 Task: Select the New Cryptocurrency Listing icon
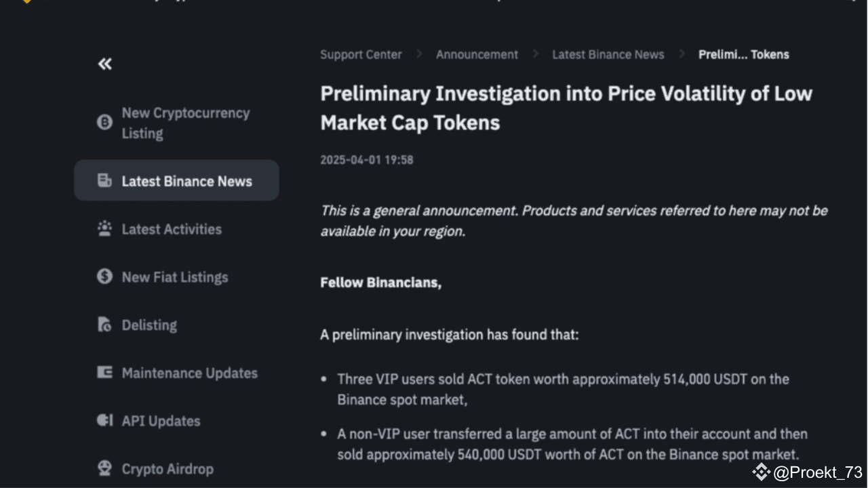pyautogui.click(x=104, y=123)
